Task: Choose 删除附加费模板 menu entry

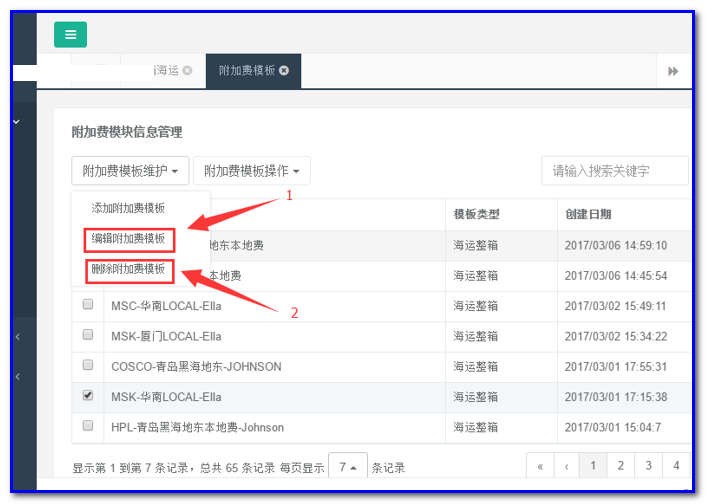Action: [128, 269]
